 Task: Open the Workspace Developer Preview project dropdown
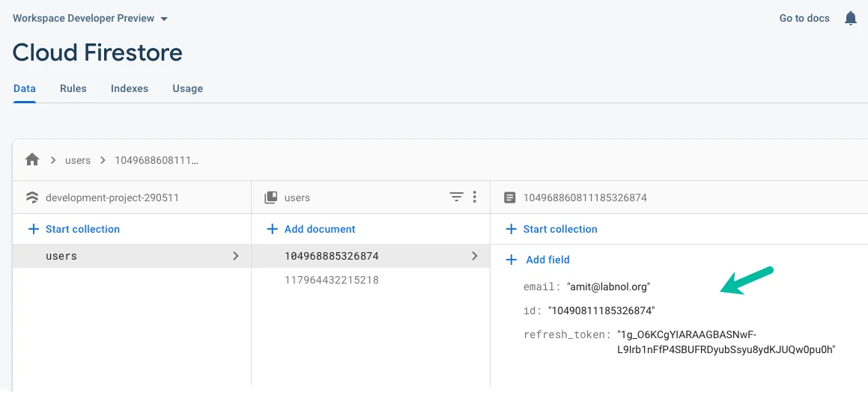[x=90, y=18]
